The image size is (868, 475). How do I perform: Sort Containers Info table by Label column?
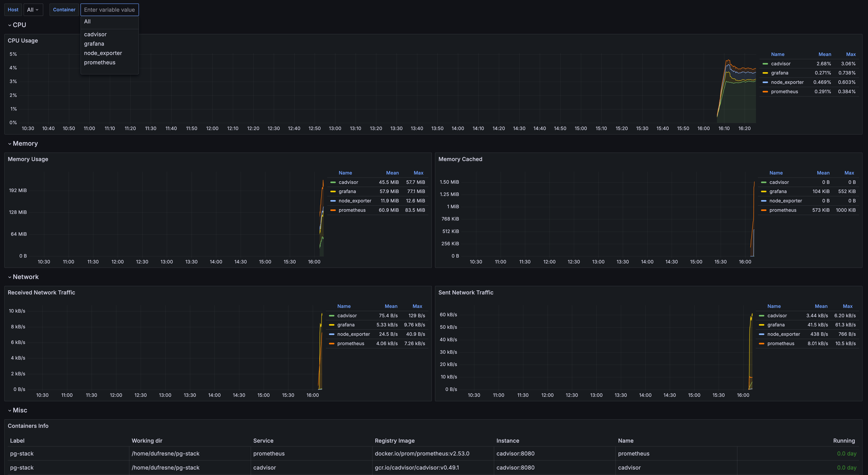(17, 441)
